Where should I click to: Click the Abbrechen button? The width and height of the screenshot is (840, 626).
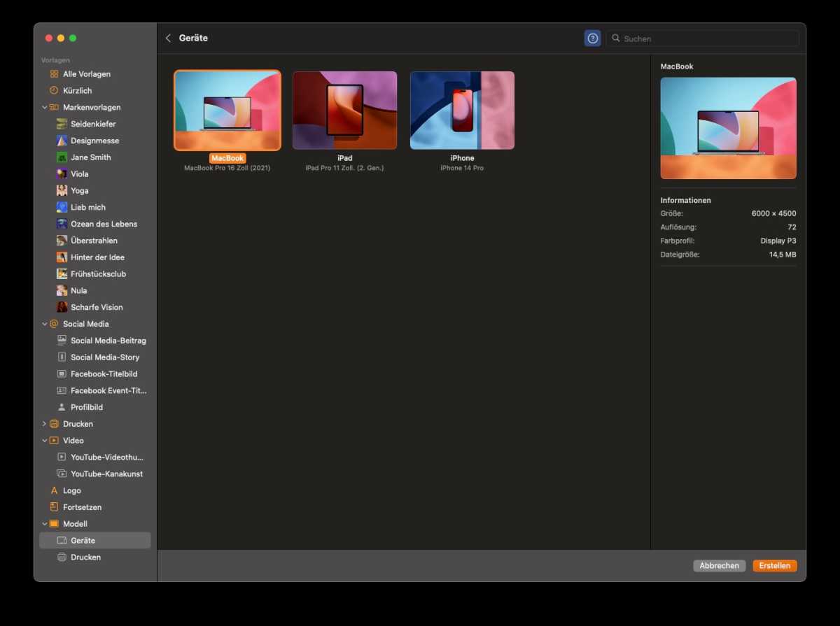click(x=720, y=566)
